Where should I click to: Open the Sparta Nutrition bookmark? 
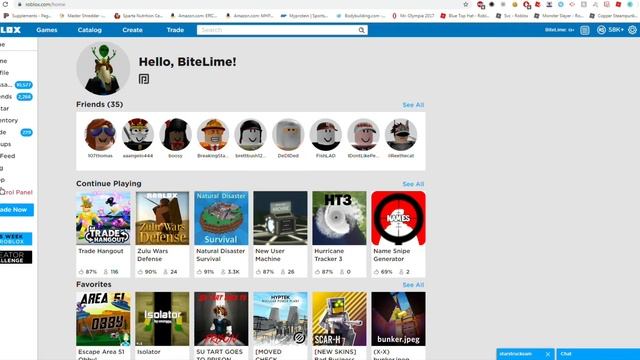coord(138,16)
